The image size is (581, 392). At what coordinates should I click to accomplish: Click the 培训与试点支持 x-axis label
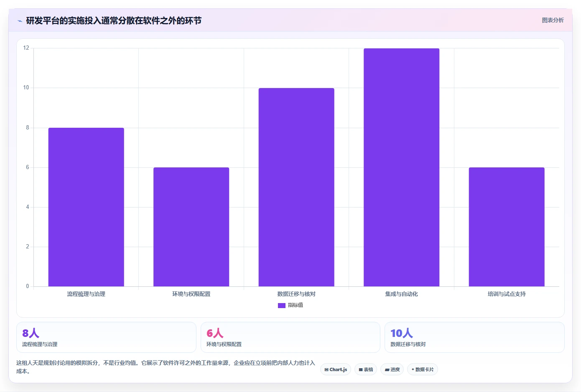(x=507, y=294)
